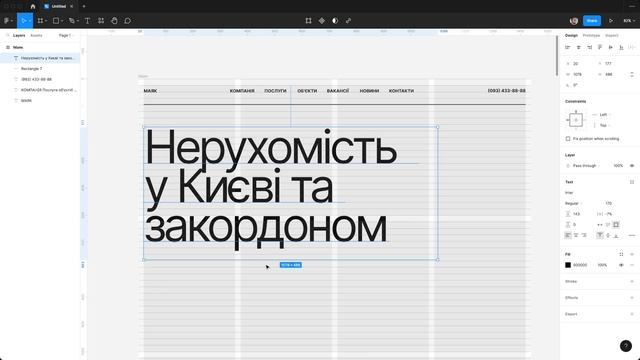Viewport: 640px width, 360px height.
Task: Select the Main frame layer
Action: (40, 47)
